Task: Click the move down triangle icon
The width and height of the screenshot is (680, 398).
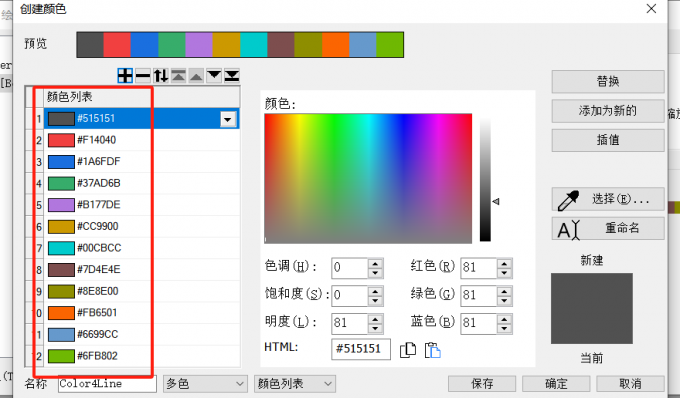Action: 214,76
